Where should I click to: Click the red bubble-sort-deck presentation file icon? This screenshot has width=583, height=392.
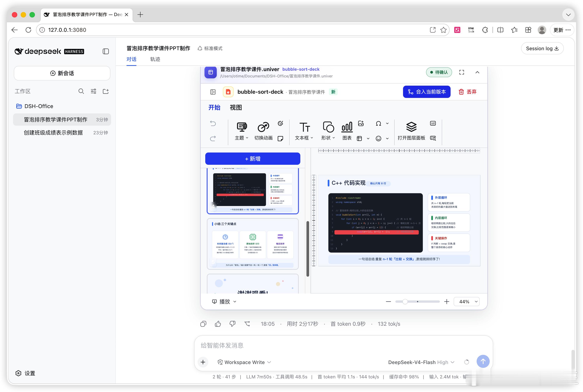point(228,92)
